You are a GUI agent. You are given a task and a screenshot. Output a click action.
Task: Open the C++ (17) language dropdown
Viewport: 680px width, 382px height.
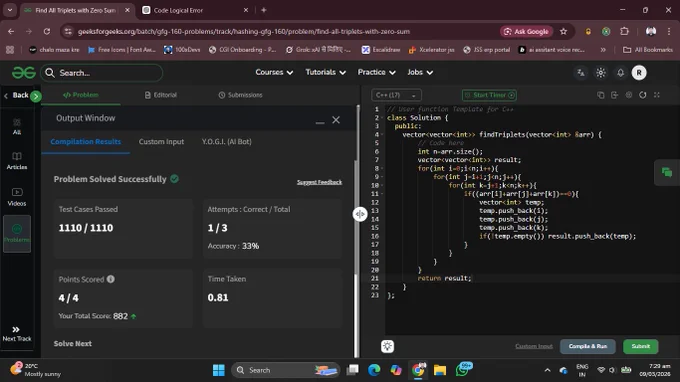pyautogui.click(x=396, y=95)
